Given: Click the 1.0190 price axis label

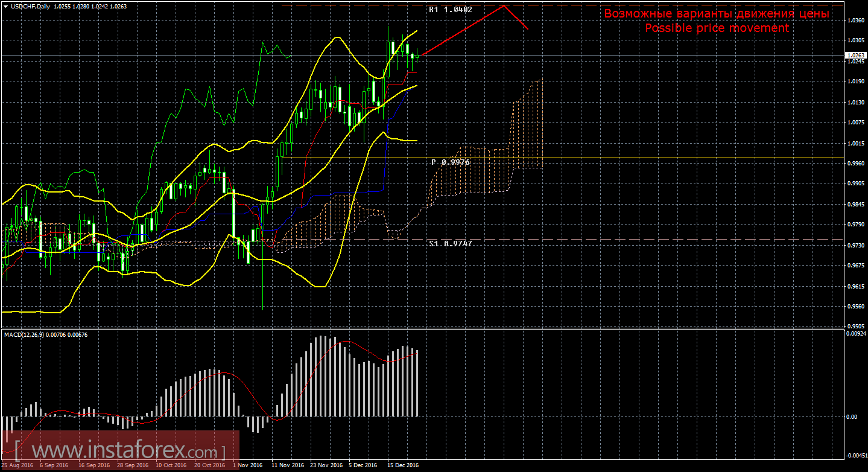Looking at the screenshot, I should click(x=855, y=82).
